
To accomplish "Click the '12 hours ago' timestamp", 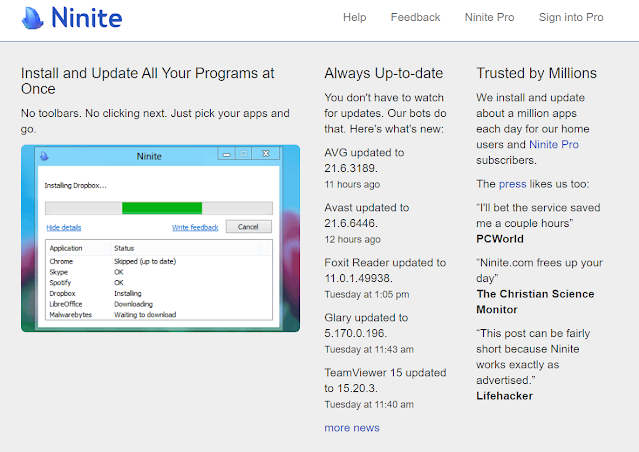I will tap(353, 239).
